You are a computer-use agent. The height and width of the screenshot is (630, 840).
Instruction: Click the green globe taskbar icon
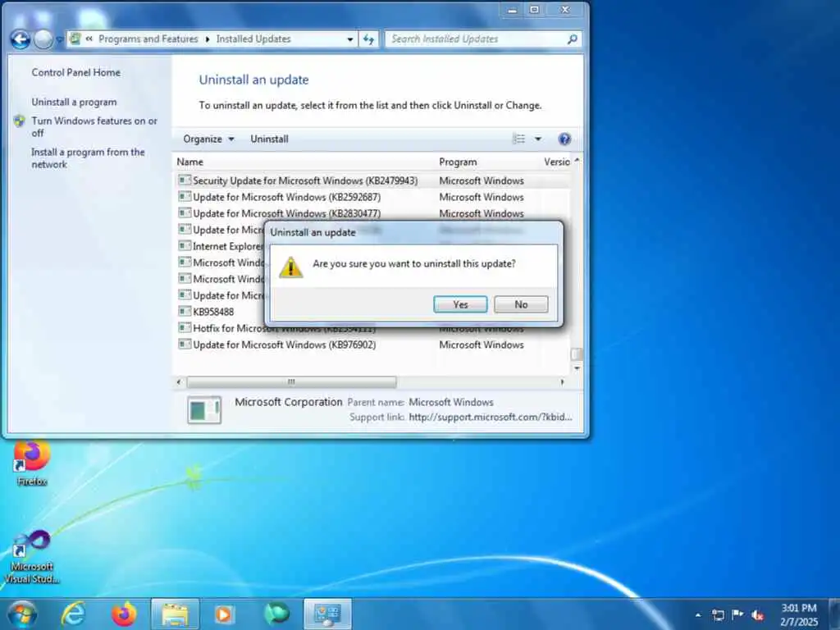click(x=276, y=614)
